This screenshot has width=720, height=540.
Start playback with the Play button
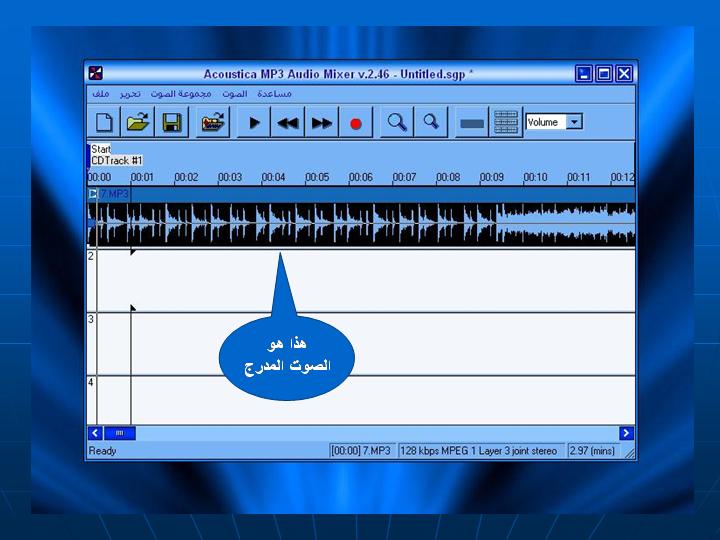[x=253, y=123]
